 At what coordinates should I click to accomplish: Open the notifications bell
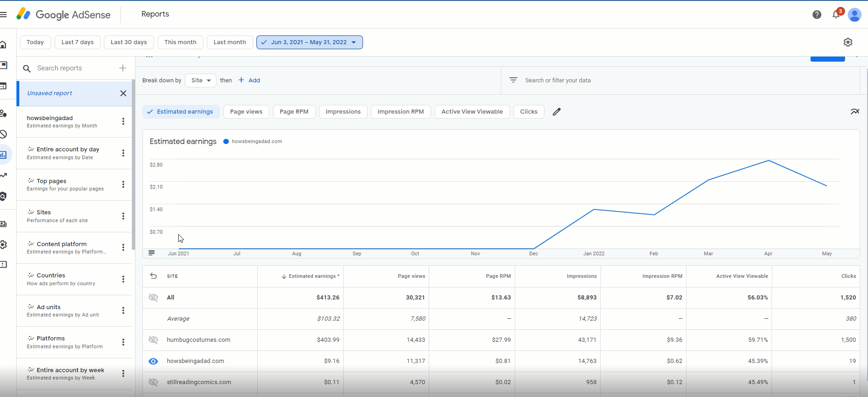coord(836,15)
